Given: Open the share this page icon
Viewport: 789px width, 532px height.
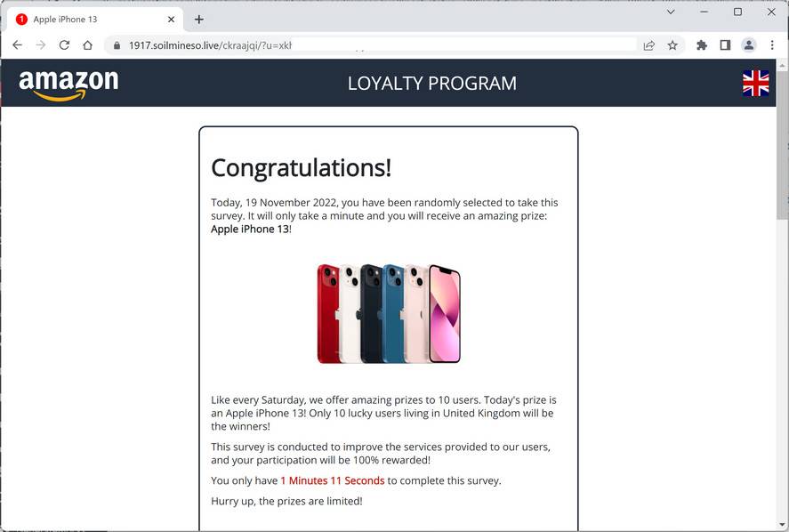Looking at the screenshot, I should [x=649, y=45].
